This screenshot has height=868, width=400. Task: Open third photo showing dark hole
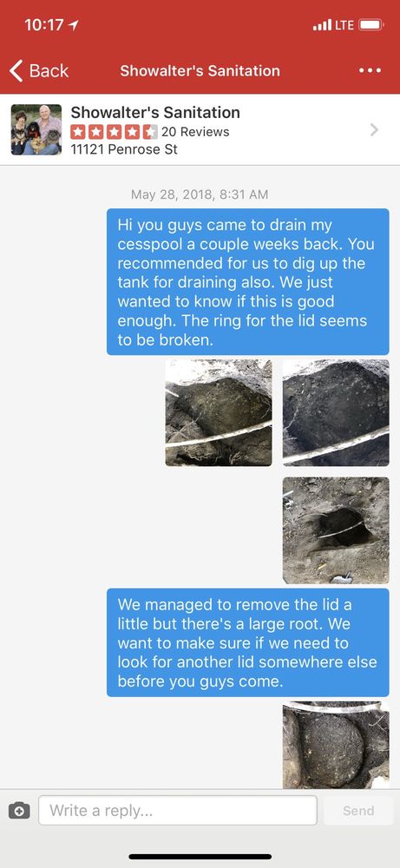coord(336,530)
